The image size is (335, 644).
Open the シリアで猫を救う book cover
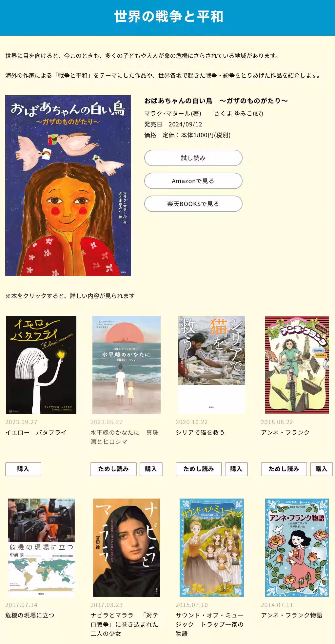point(212,365)
